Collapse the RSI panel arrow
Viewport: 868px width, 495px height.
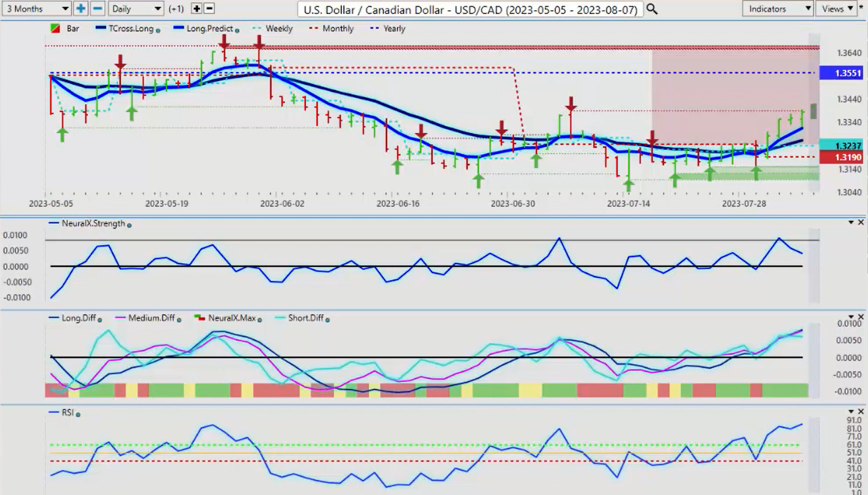point(851,412)
